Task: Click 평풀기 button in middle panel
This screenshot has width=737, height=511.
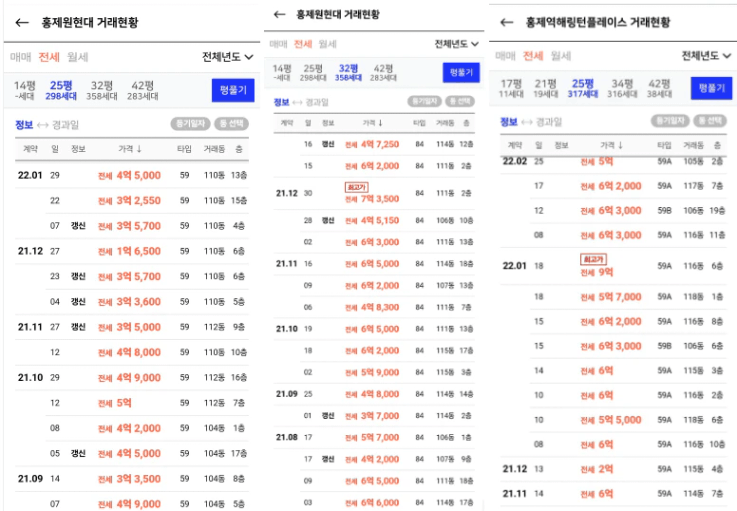Action: 461,72
